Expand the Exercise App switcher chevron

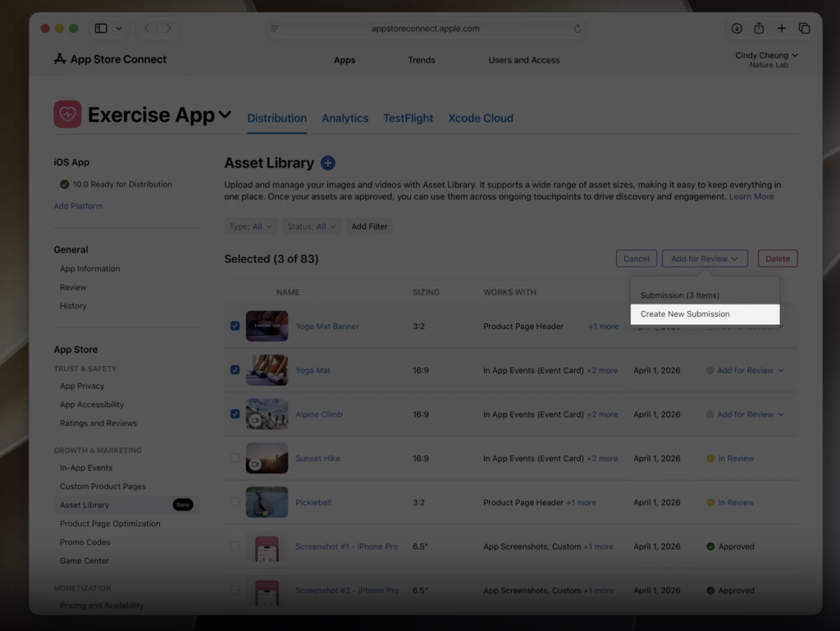[x=225, y=114]
